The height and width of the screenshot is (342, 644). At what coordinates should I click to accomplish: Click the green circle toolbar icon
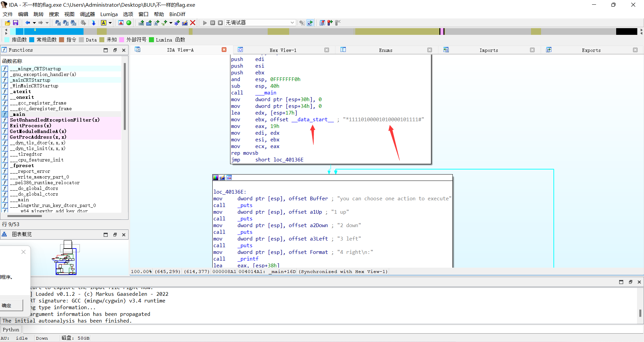[x=128, y=23]
